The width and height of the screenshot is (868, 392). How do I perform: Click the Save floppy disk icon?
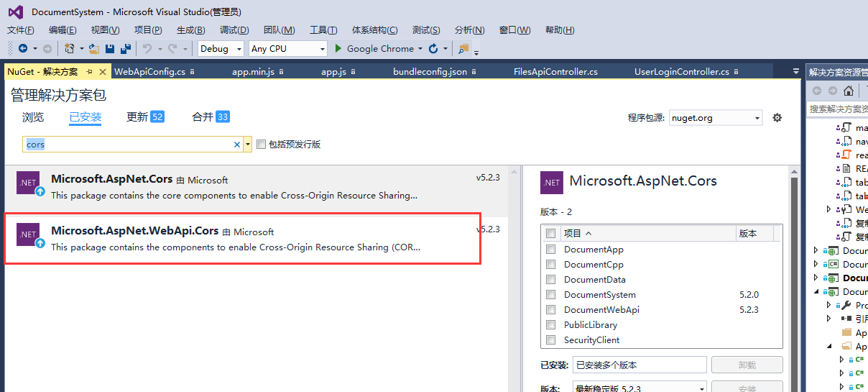110,49
